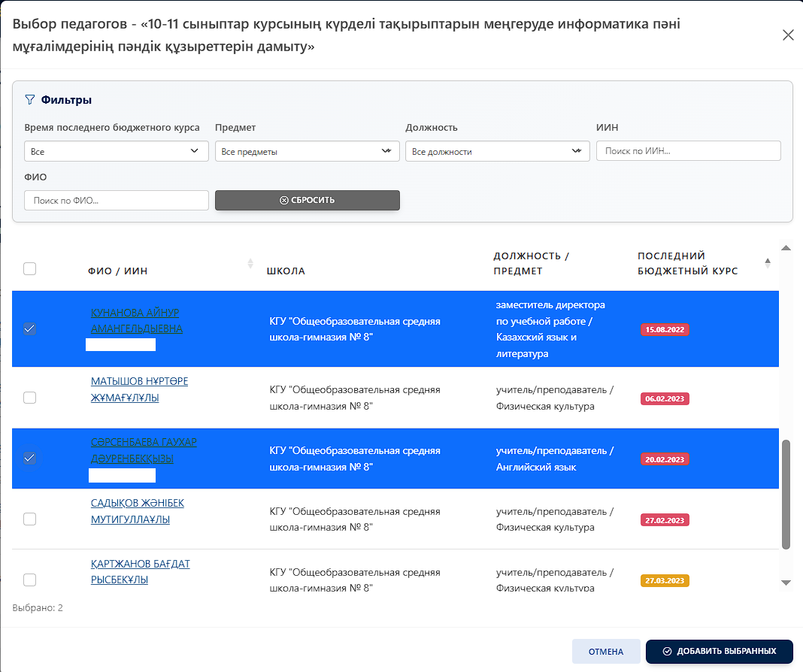Click the filter funnel icon
Viewport: 803px width, 672px height.
tap(30, 100)
